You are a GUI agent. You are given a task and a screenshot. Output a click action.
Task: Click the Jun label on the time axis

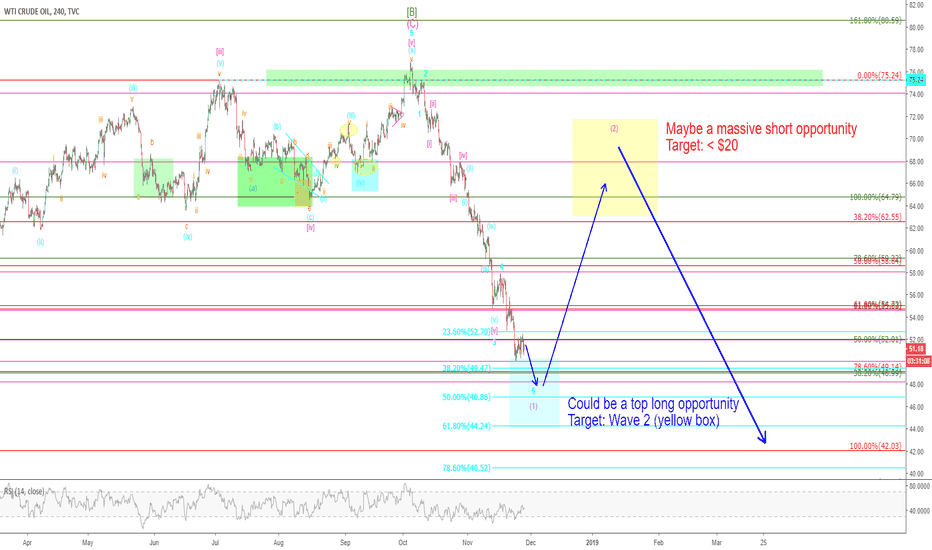click(154, 542)
